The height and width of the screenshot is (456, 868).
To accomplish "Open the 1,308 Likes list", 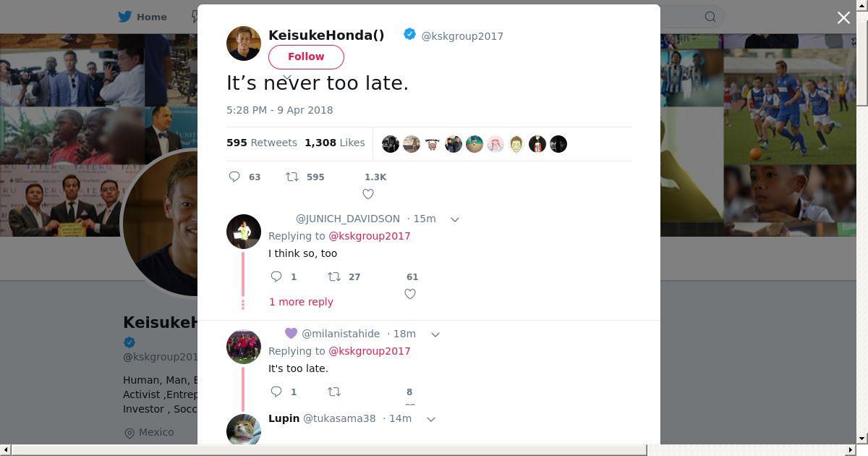I will click(334, 143).
